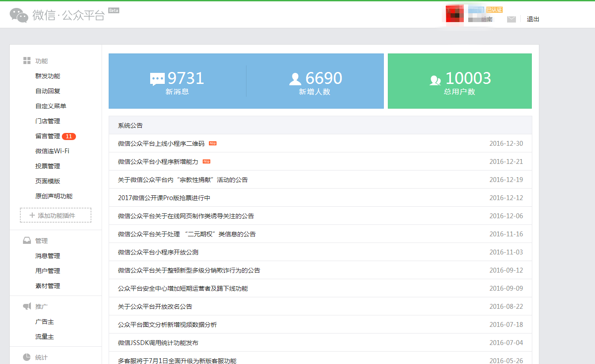Open announcement about 宗教性捐献 activity
Screen dimensions: 595x364
coord(183,180)
